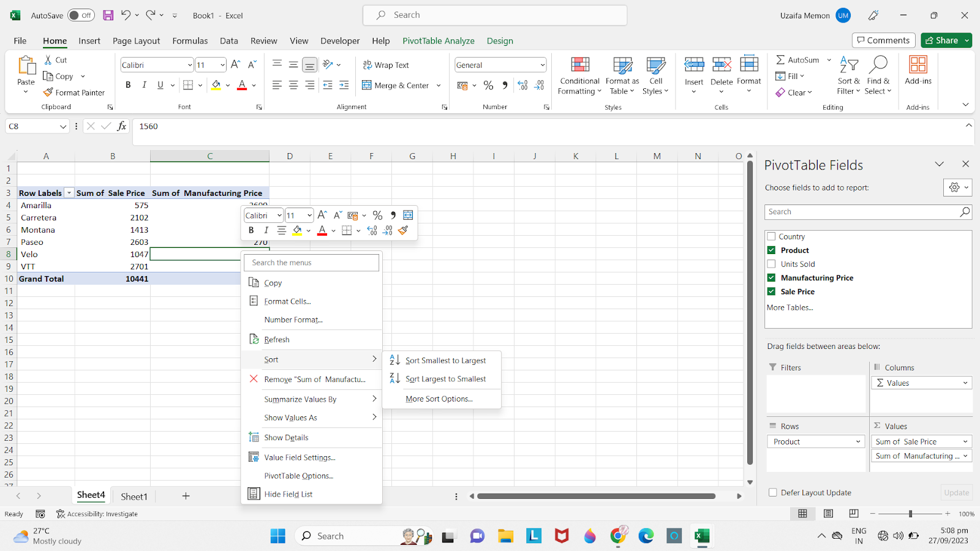Screen dimensions: 980x551
Task: Expand Merge & Center dropdown arrow
Action: coord(439,85)
